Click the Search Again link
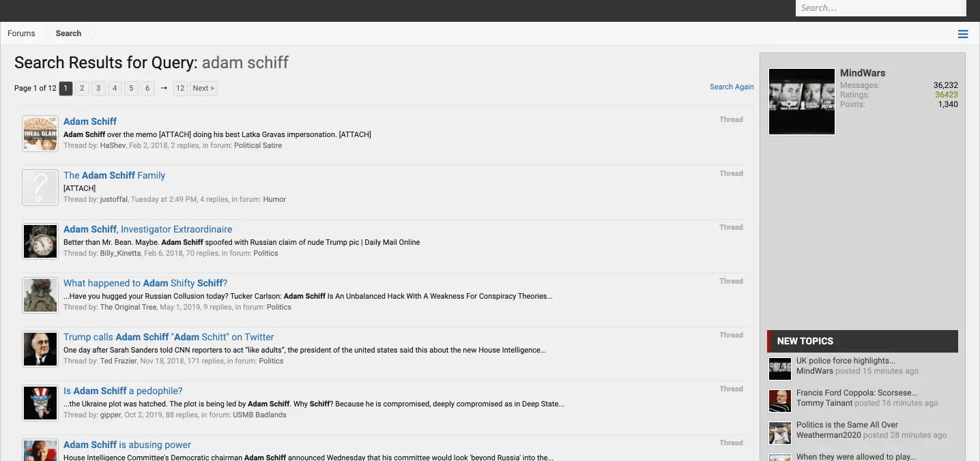This screenshot has height=461, width=980. point(732,87)
